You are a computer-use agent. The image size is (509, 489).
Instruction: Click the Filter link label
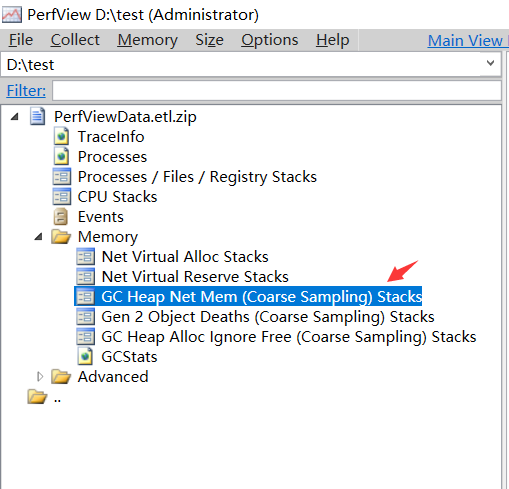(26, 90)
